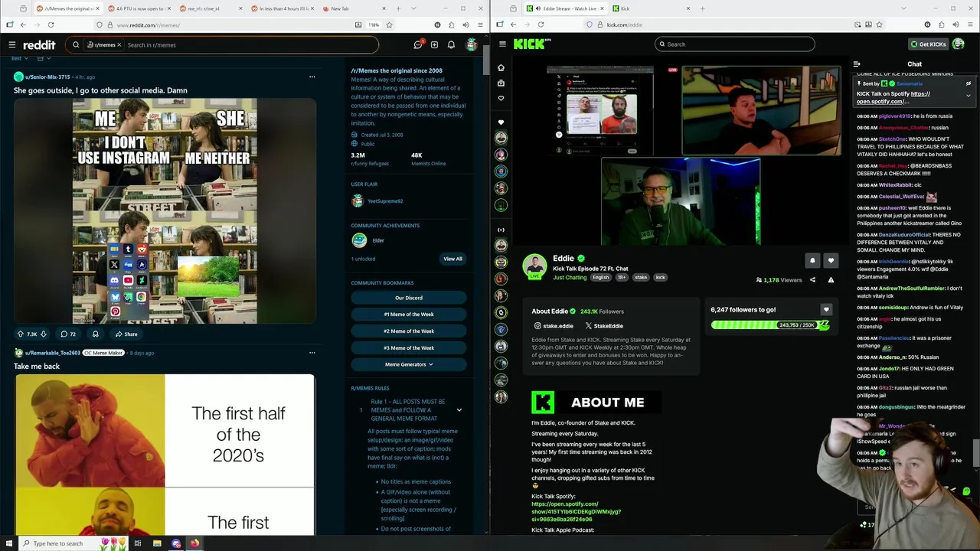Click the English tag
The height and width of the screenshot is (551, 980).
click(x=600, y=278)
